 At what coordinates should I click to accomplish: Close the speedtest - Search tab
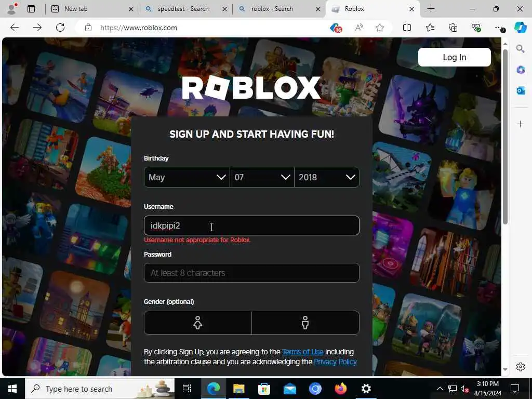[224, 9]
